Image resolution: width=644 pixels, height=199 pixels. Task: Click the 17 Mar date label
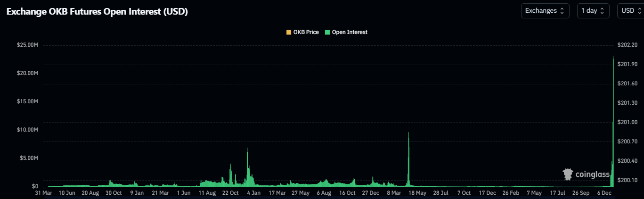pyautogui.click(x=277, y=193)
